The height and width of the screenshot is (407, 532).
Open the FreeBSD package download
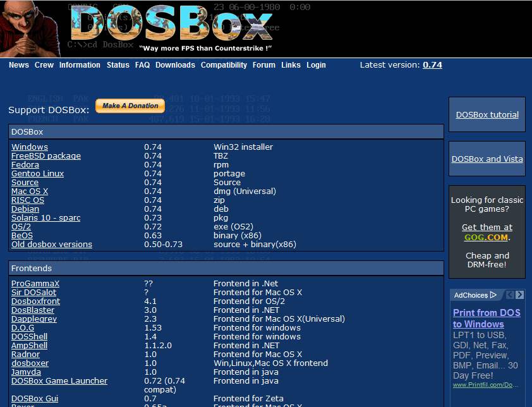(46, 156)
